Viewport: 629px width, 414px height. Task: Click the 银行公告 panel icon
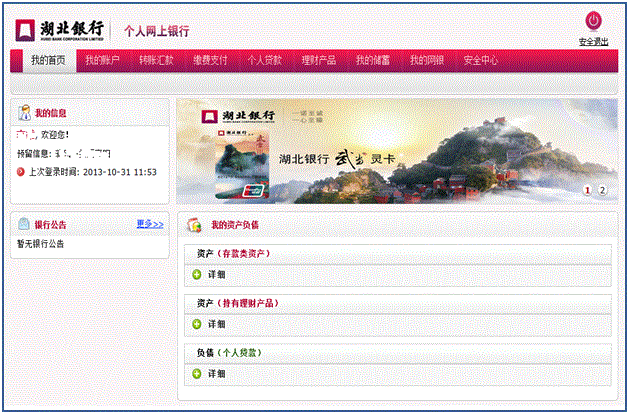coord(25,224)
